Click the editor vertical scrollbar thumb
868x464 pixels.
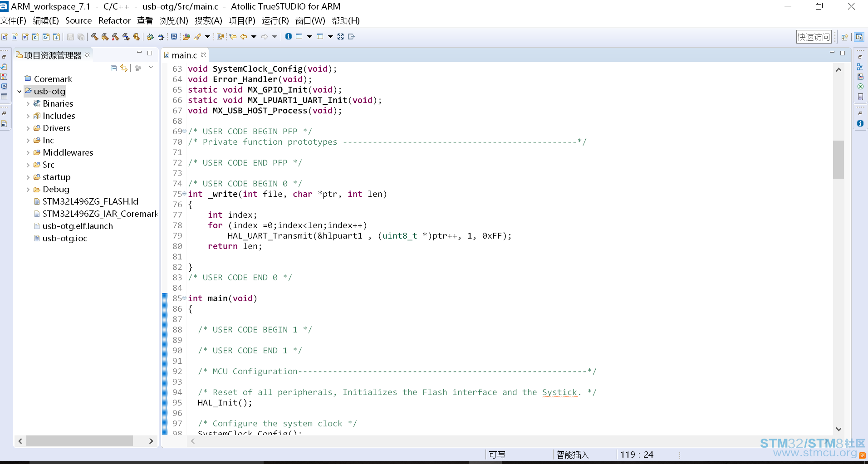(x=839, y=160)
